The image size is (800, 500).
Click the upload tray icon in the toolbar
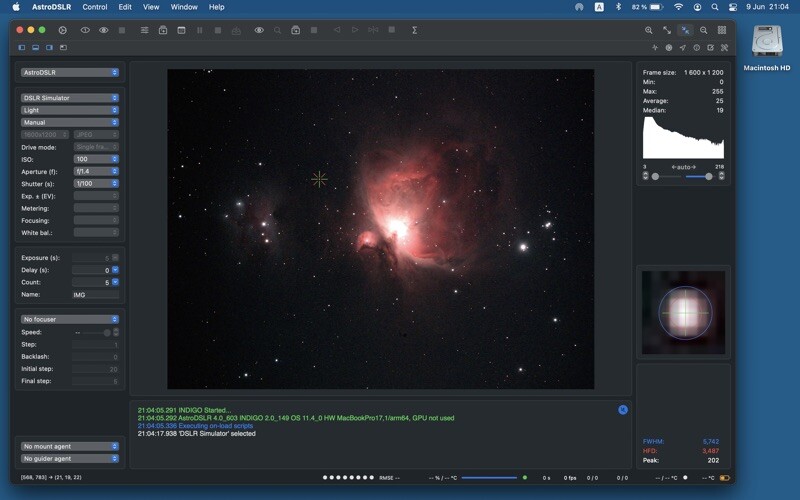[x=236, y=31]
